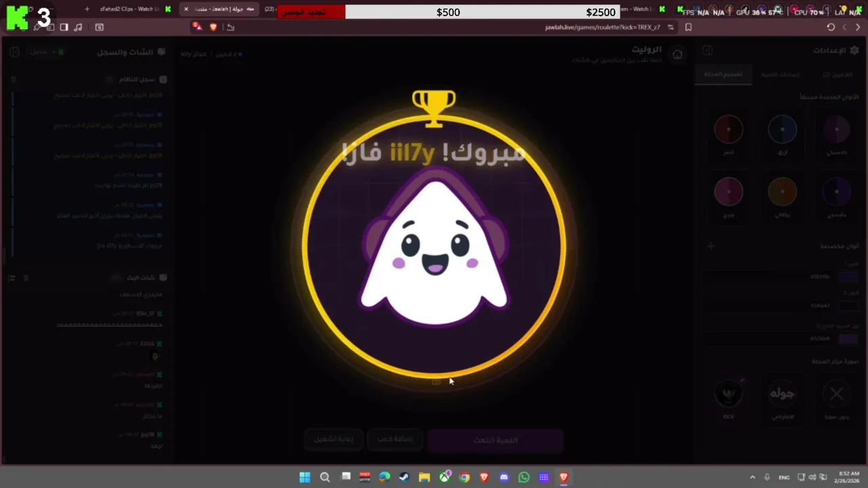Click the jawlah.live address bar URL

click(602, 27)
